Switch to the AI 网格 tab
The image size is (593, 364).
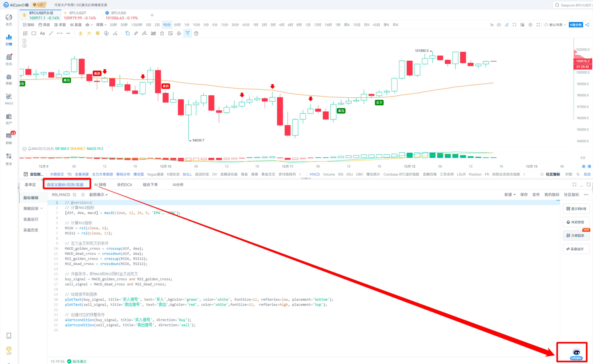pos(100,185)
